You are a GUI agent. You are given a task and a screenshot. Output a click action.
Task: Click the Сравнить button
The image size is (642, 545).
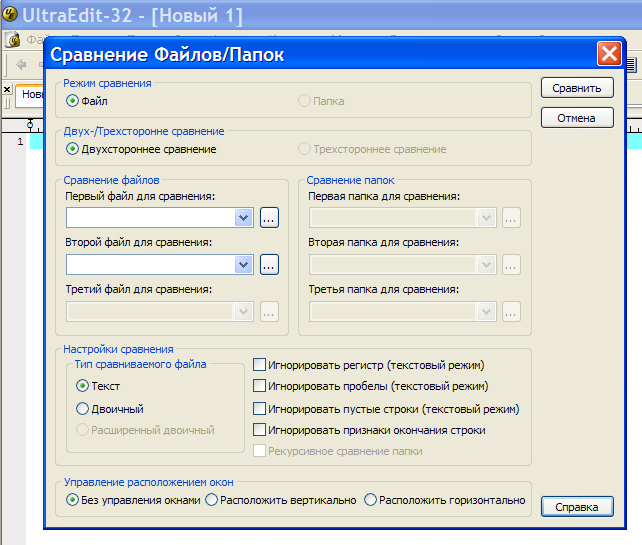[x=577, y=88]
